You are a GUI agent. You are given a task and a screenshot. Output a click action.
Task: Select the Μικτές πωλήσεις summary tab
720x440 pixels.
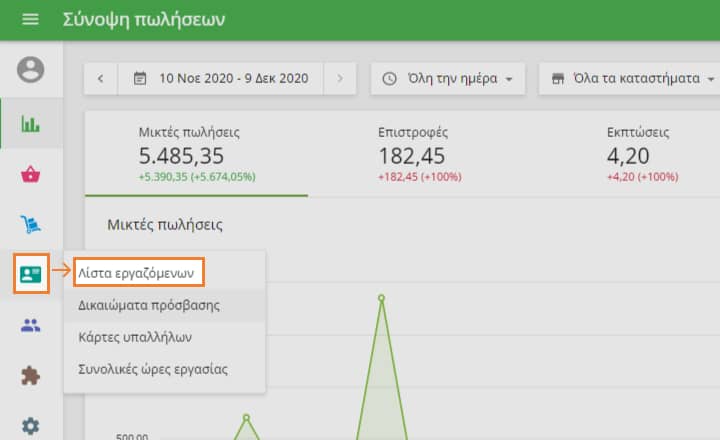pos(197,155)
